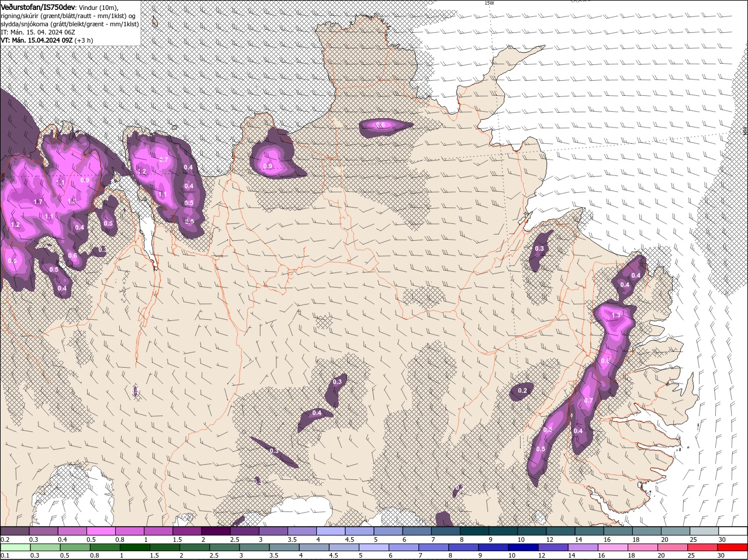
Task: Click the upper scale swatch between 0.2 and 0.3
Action: (x=15, y=531)
